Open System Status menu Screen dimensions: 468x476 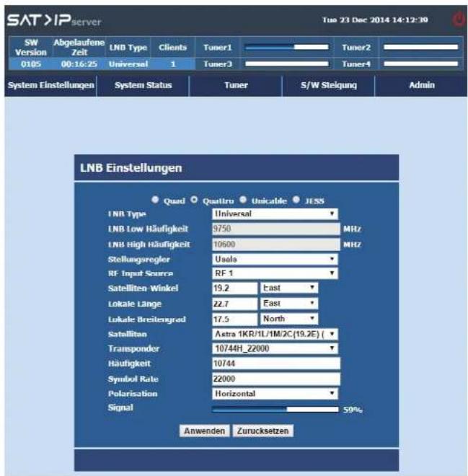point(144,85)
